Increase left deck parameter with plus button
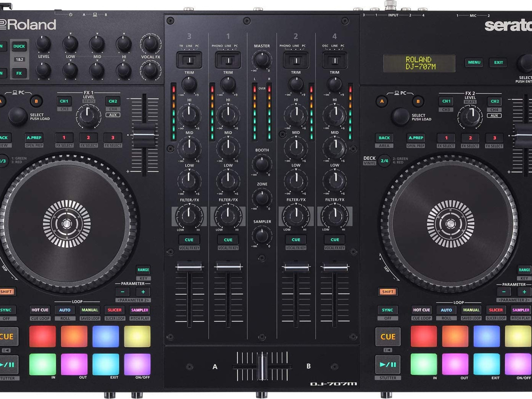The width and height of the screenshot is (532, 399). point(143,292)
